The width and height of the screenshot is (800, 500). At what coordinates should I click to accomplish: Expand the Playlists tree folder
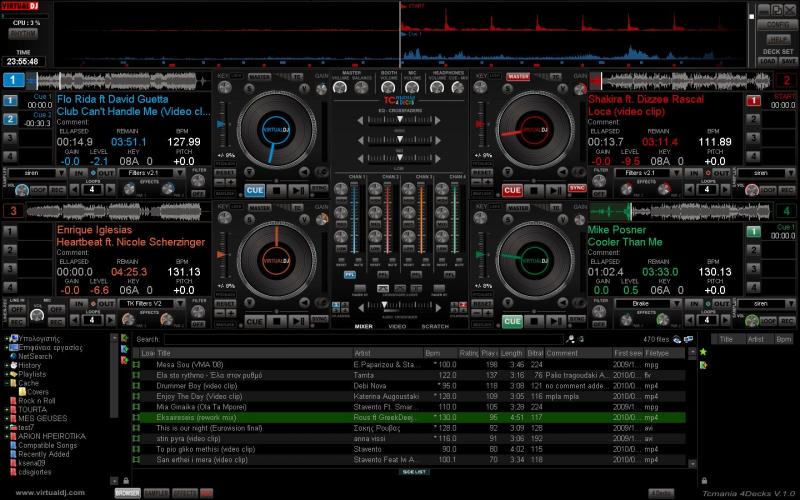[7, 374]
